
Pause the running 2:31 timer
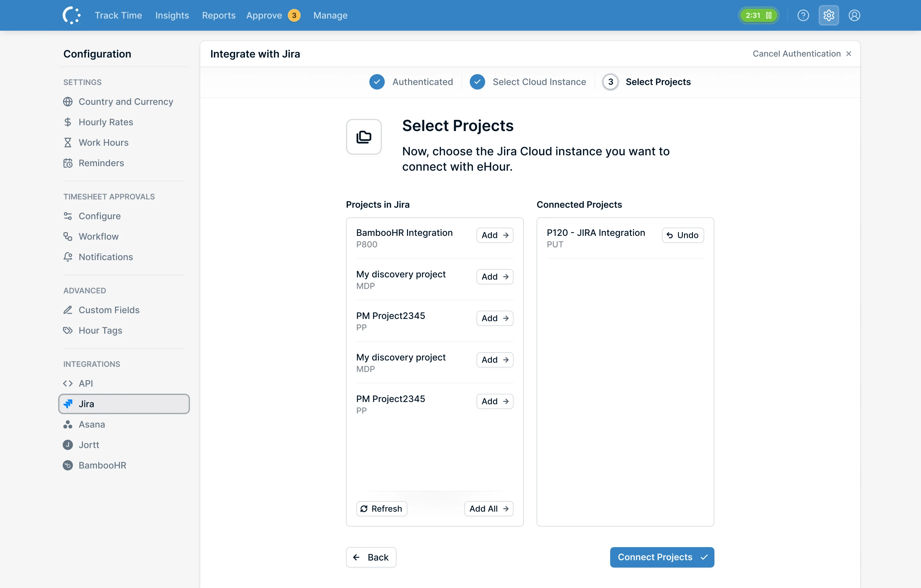[x=768, y=15]
